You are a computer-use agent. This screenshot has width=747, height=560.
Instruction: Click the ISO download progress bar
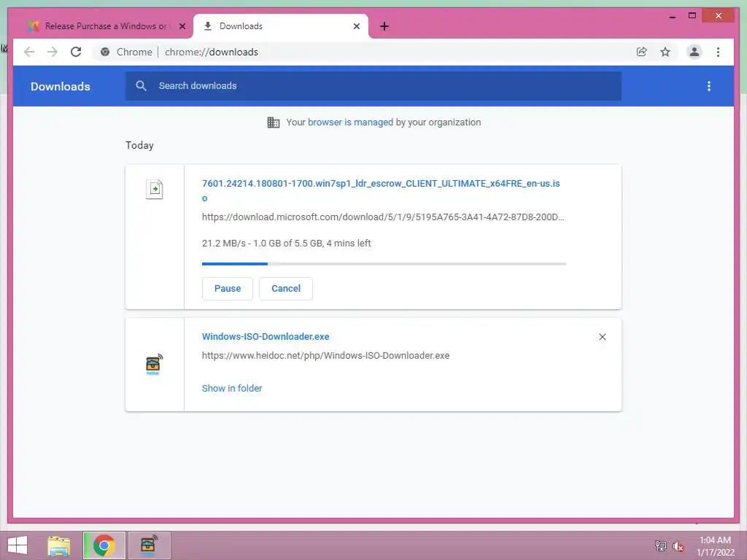[x=384, y=263]
